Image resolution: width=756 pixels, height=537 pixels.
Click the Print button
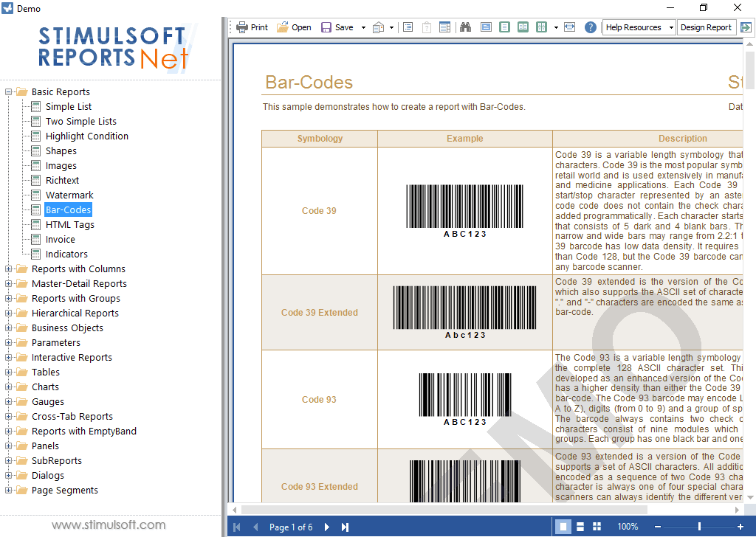click(x=252, y=27)
